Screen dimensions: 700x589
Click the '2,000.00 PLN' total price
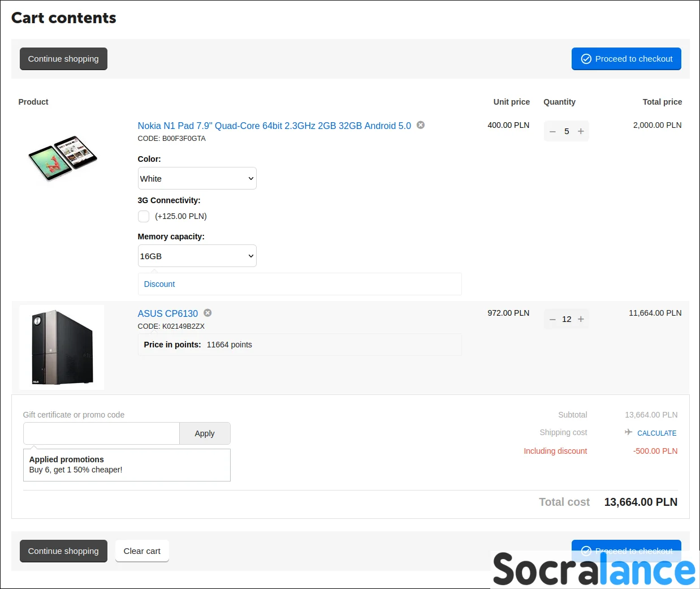658,125
